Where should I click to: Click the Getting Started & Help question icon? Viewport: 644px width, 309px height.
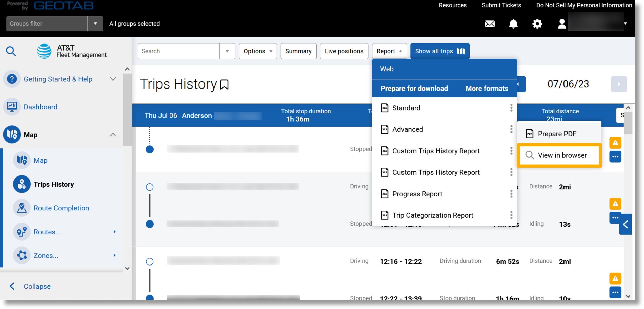(x=12, y=79)
